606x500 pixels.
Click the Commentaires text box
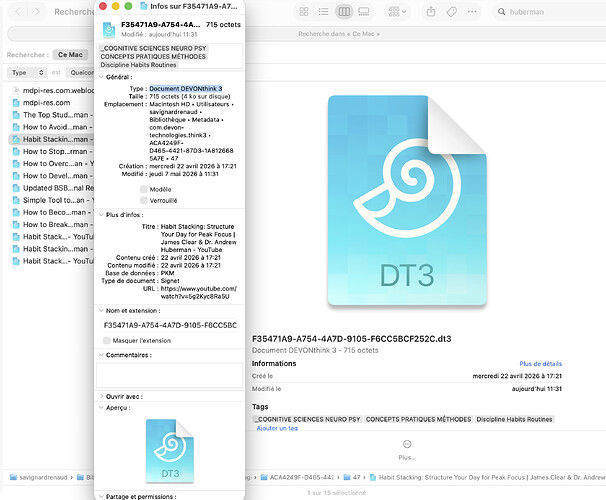[169, 375]
